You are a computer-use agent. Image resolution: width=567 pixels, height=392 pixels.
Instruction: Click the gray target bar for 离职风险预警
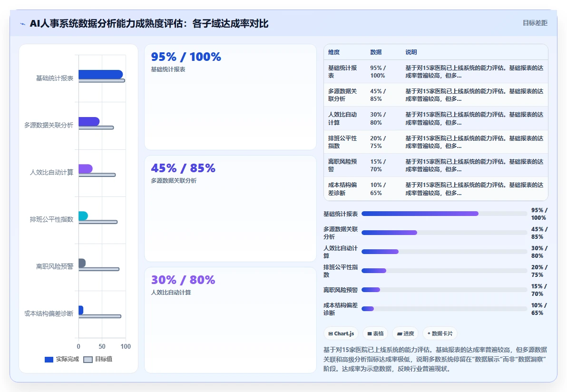click(99, 269)
